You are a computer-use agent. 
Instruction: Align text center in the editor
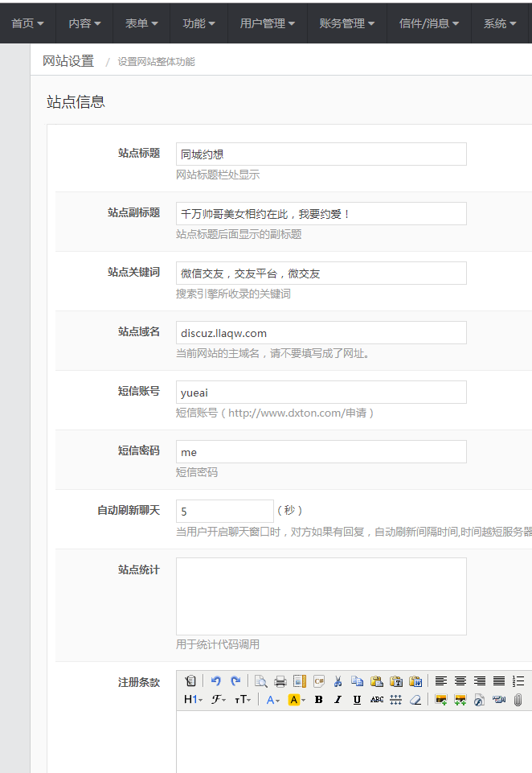[460, 680]
